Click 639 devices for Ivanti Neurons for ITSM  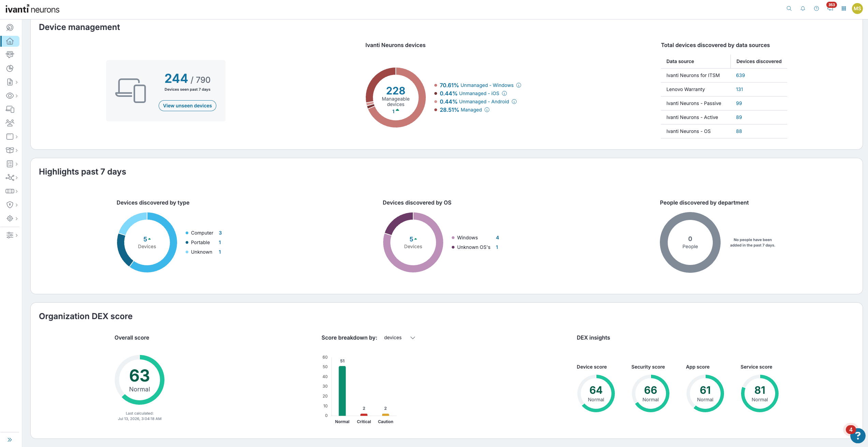[x=740, y=75]
